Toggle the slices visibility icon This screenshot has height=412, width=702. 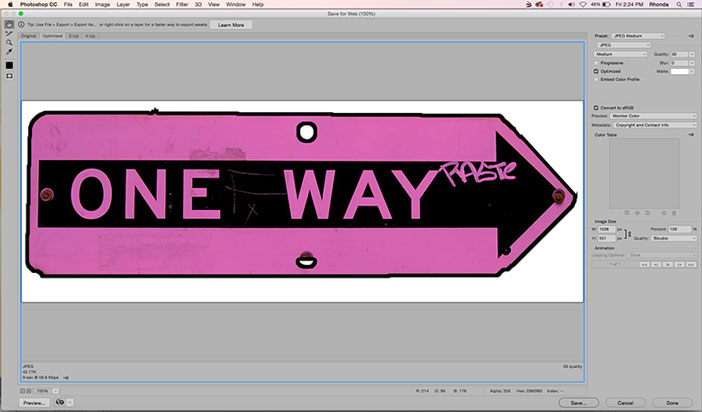(9, 76)
